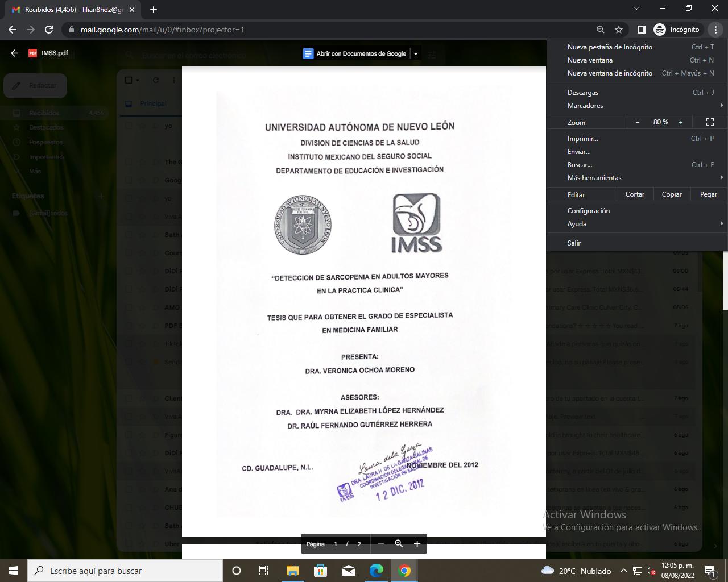Decrease browser zoom with minus in menu
The height and width of the screenshot is (582, 728).
[638, 122]
